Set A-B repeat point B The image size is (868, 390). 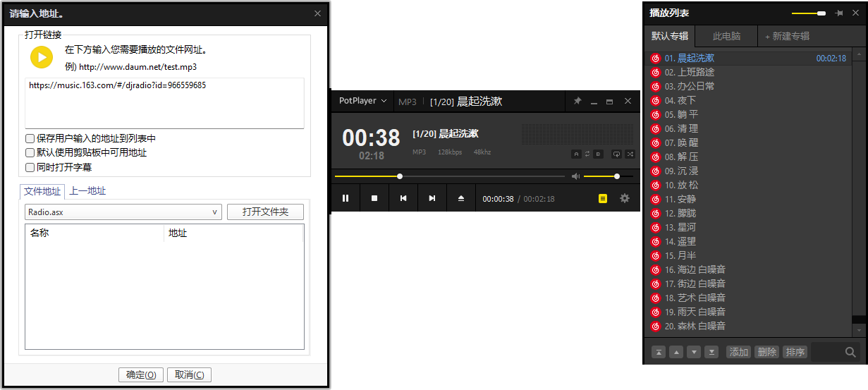599,154
